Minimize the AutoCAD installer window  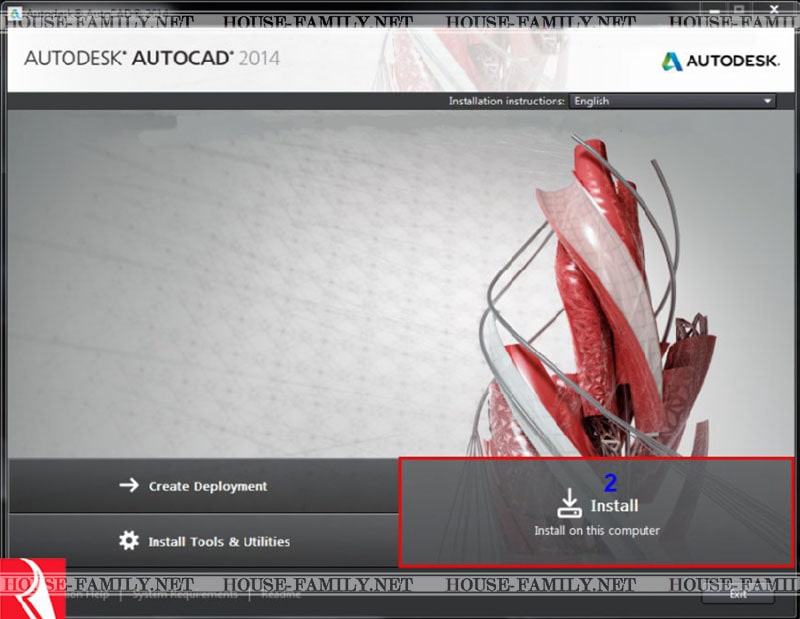[x=714, y=9]
